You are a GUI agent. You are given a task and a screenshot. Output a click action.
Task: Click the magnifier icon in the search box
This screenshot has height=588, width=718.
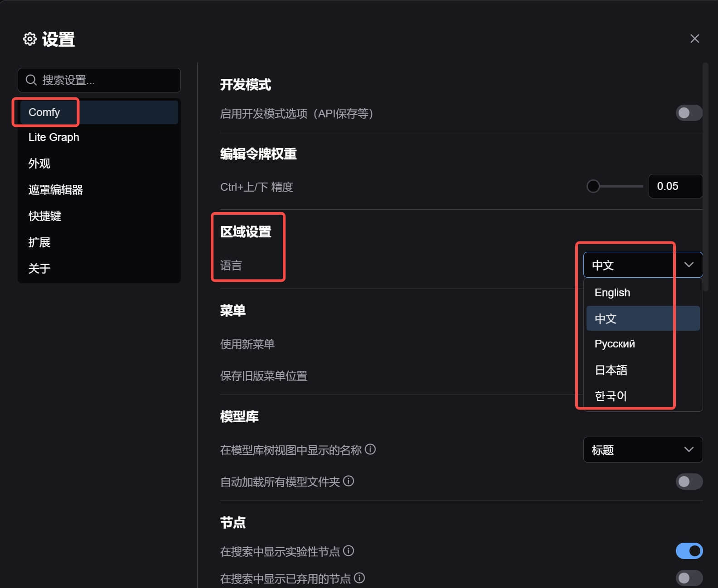31,80
